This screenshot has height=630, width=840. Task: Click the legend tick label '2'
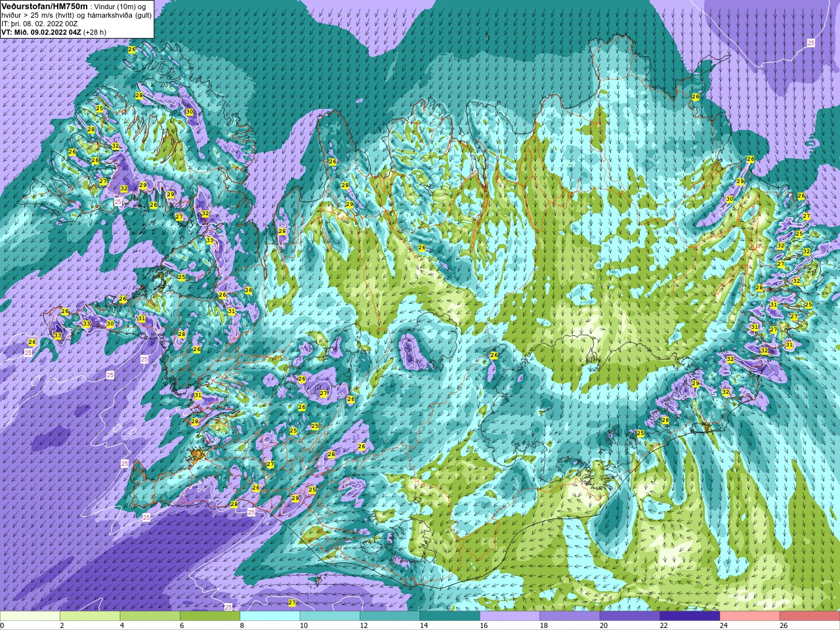(62, 625)
